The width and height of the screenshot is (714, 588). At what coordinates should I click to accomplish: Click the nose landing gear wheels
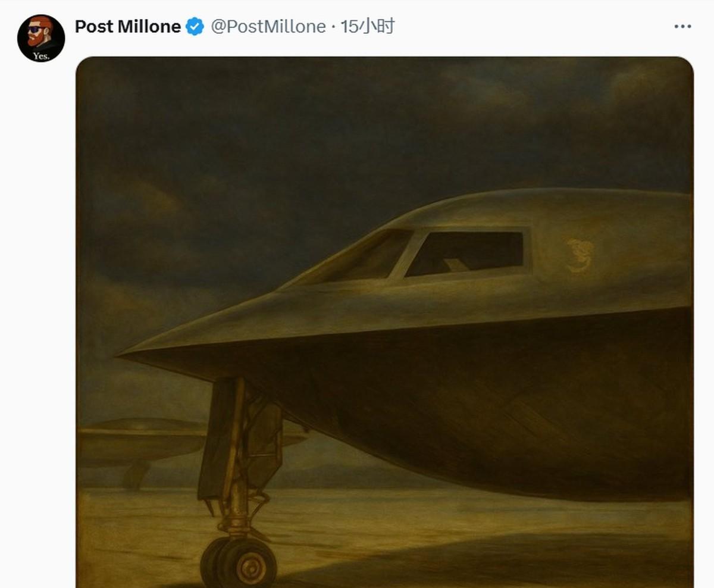pos(239,561)
